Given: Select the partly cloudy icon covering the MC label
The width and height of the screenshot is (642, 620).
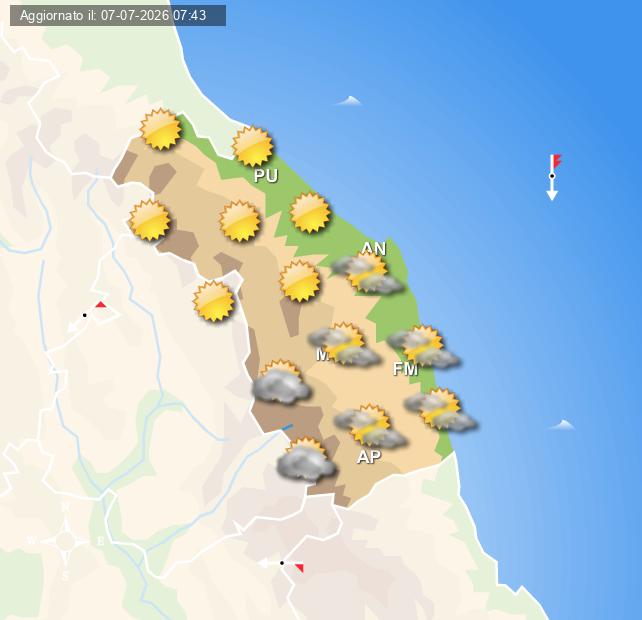Looking at the screenshot, I should pyautogui.click(x=344, y=344).
